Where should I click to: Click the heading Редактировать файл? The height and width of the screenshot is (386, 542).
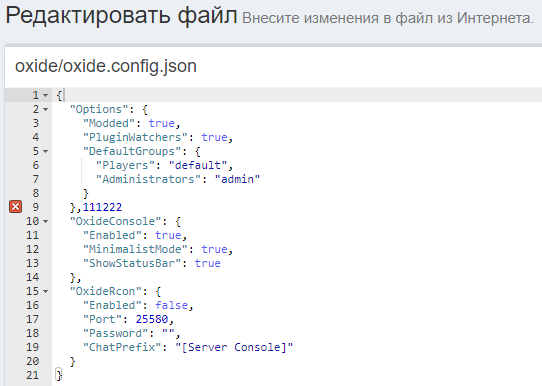pyautogui.click(x=121, y=15)
